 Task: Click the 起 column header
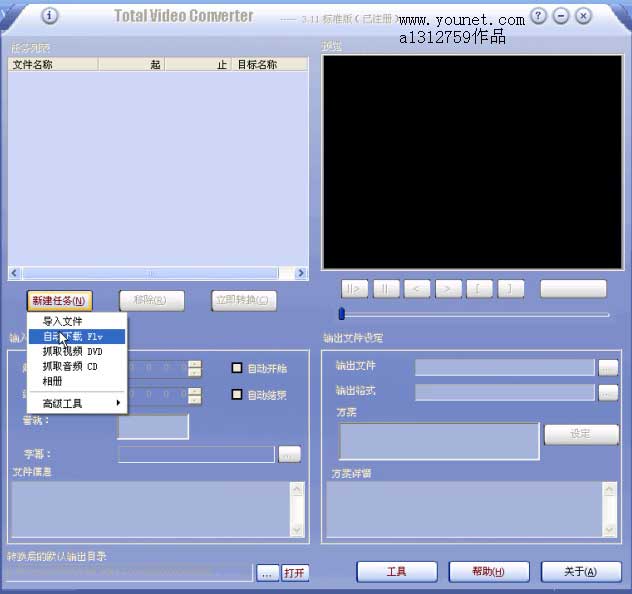(x=131, y=64)
